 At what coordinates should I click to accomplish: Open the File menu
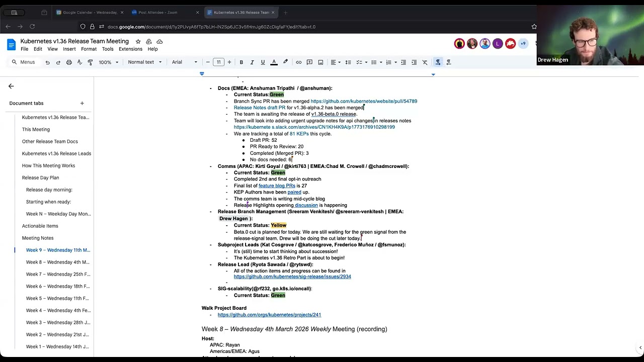coord(24,49)
